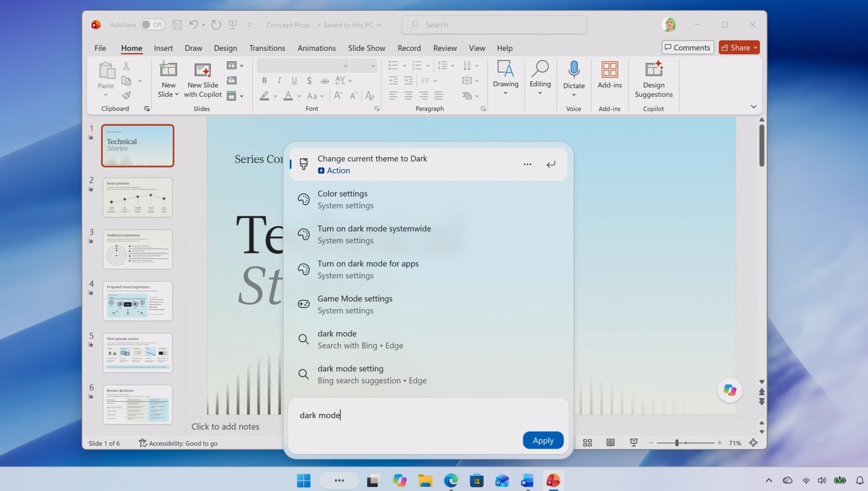Click the New Slide icon
This screenshot has height=491, width=868.
[168, 70]
